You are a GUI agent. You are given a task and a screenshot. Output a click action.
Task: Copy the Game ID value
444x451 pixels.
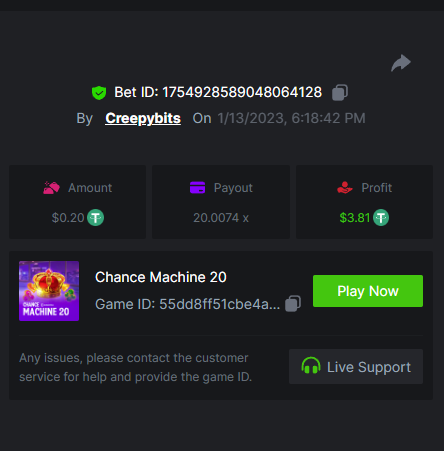point(293,304)
